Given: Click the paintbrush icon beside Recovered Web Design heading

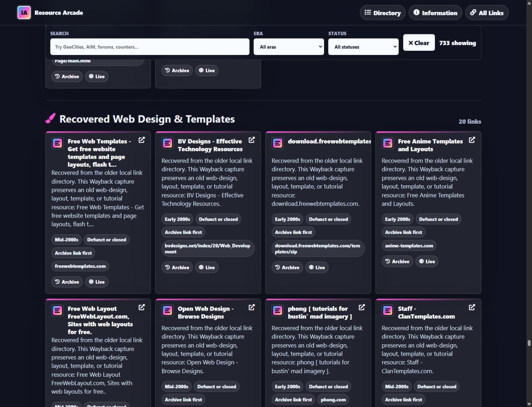Looking at the screenshot, I should (50, 118).
